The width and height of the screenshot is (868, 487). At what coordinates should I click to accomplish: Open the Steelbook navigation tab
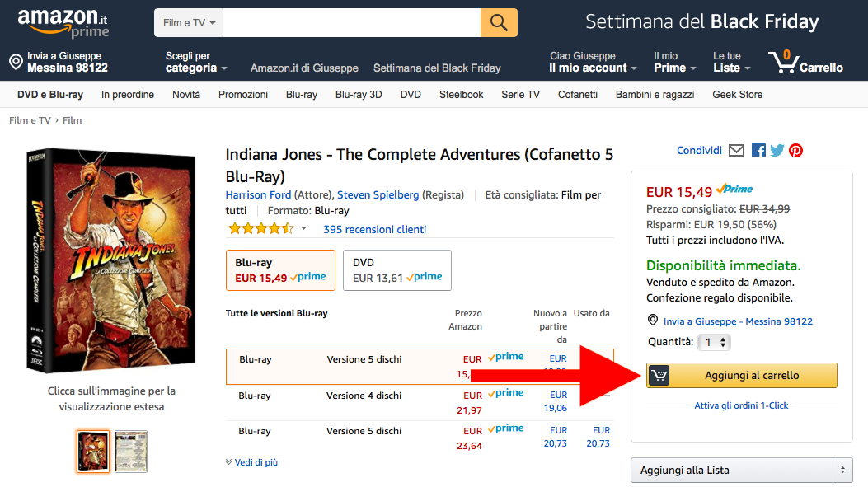461,95
